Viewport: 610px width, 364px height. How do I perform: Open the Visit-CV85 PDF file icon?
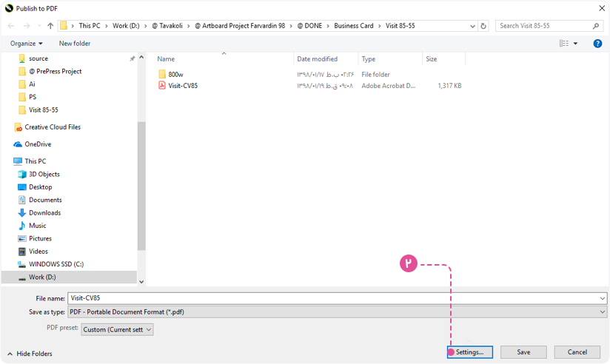[162, 86]
